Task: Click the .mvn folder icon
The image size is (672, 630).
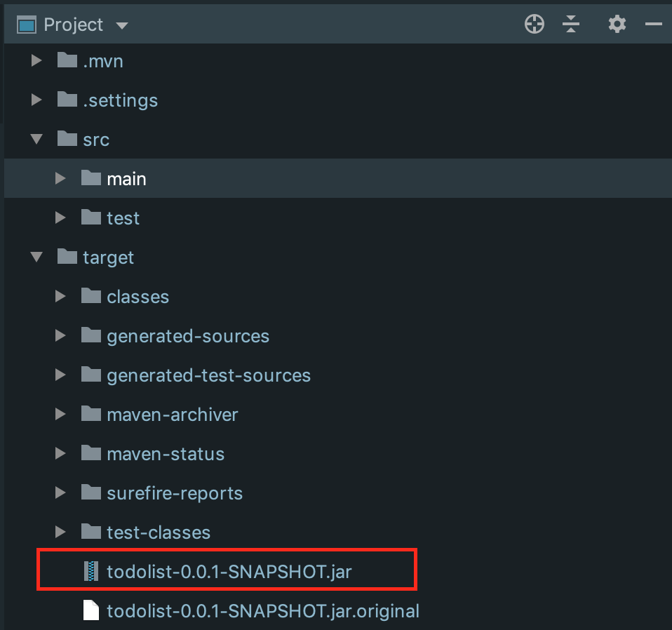Action: pyautogui.click(x=67, y=60)
